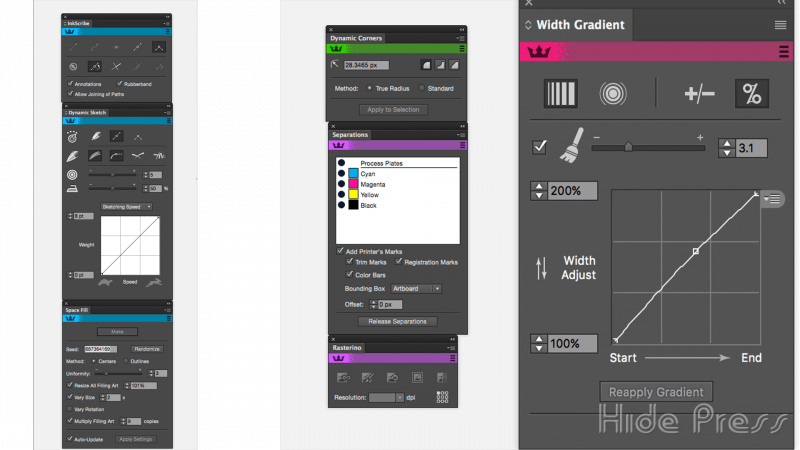
Task: Click the Width Adjust swap arrows icon
Action: pyautogui.click(x=541, y=267)
